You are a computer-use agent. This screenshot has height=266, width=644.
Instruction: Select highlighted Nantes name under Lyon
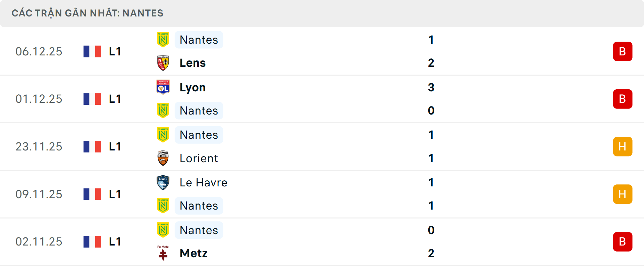199,111
